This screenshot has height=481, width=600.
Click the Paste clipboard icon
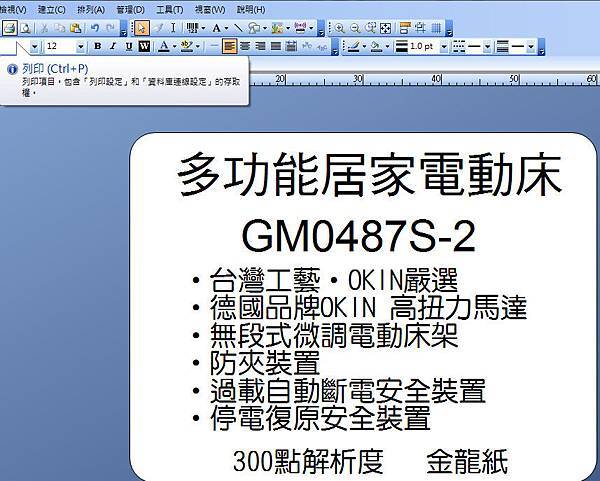pos(76,28)
